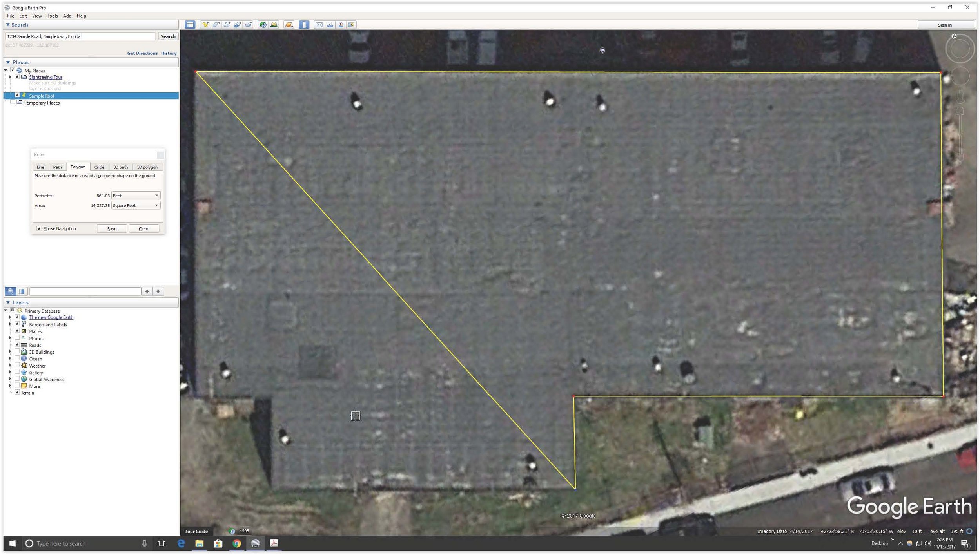Open the Add menu
The height and width of the screenshot is (554, 980).
coord(67,16)
